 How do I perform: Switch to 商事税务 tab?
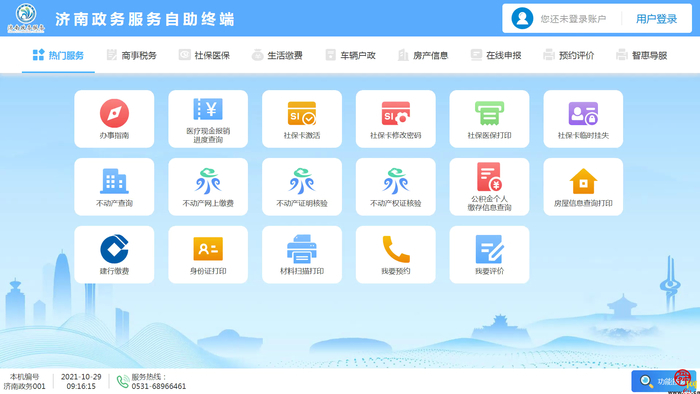[132, 55]
